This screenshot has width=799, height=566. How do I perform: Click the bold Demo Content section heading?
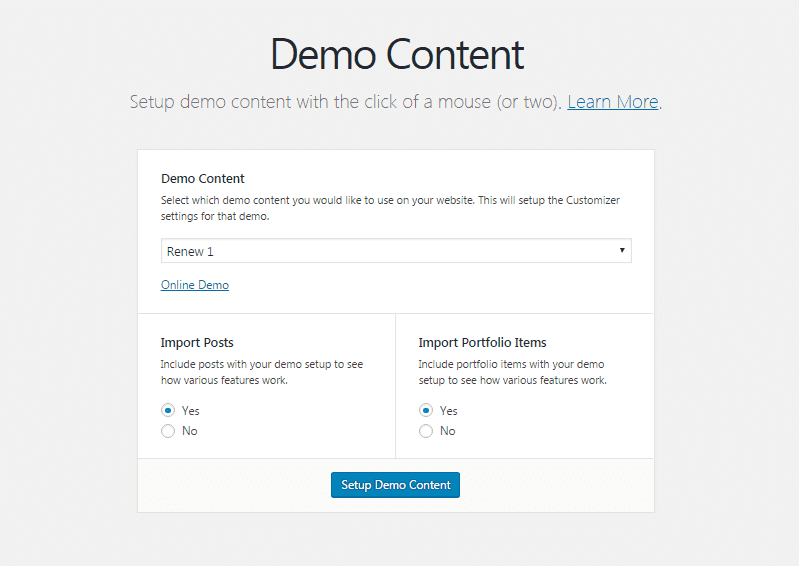click(203, 179)
